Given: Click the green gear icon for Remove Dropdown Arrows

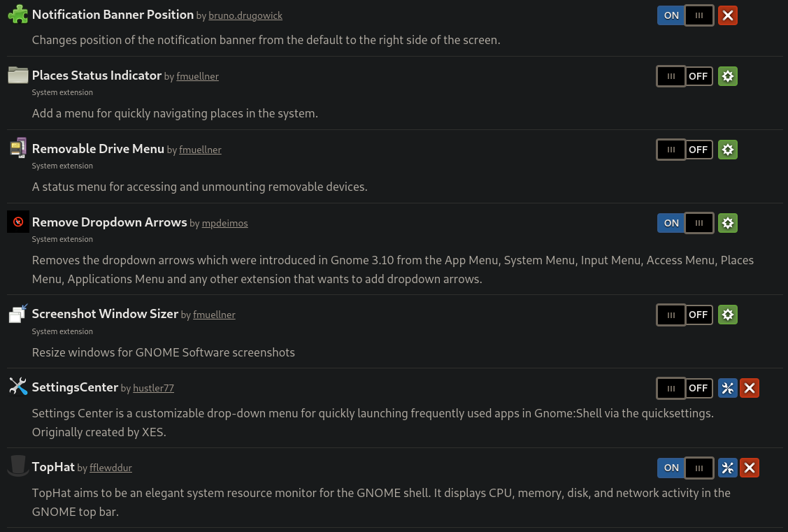Looking at the screenshot, I should tap(728, 223).
